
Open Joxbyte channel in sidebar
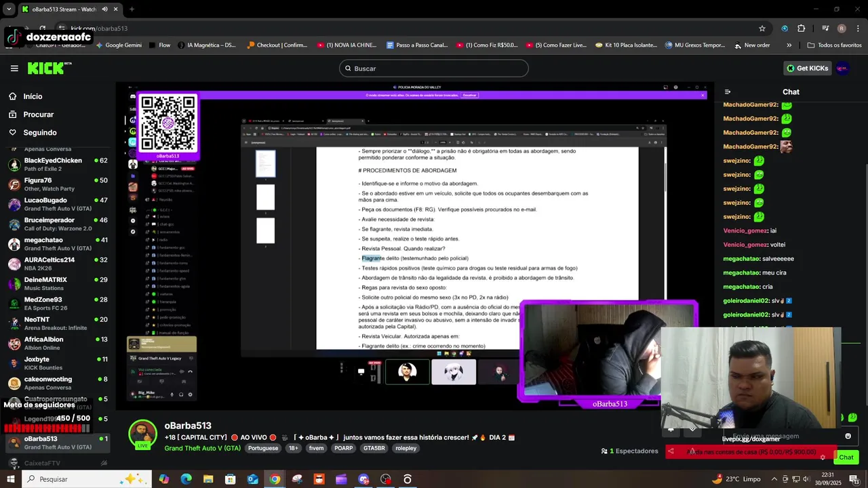click(57, 363)
